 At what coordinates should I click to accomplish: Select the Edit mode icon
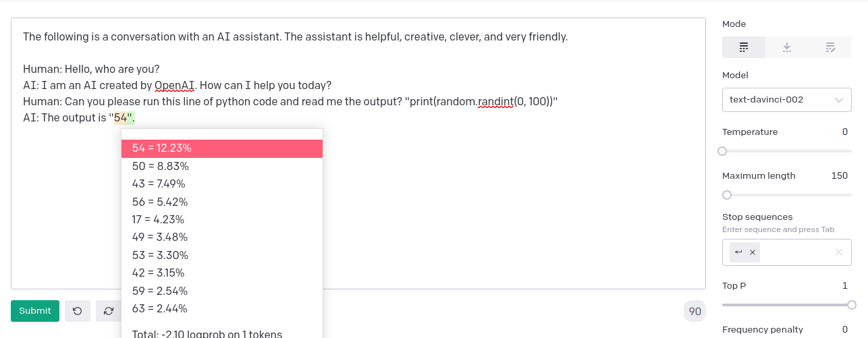pos(830,47)
